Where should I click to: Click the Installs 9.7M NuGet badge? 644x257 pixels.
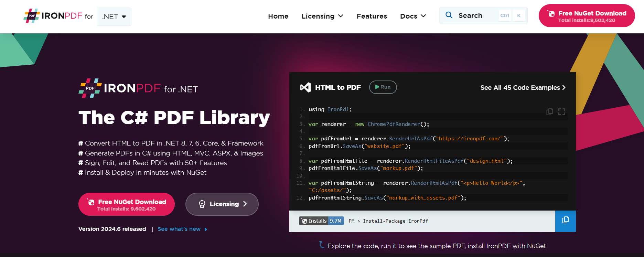click(321, 221)
